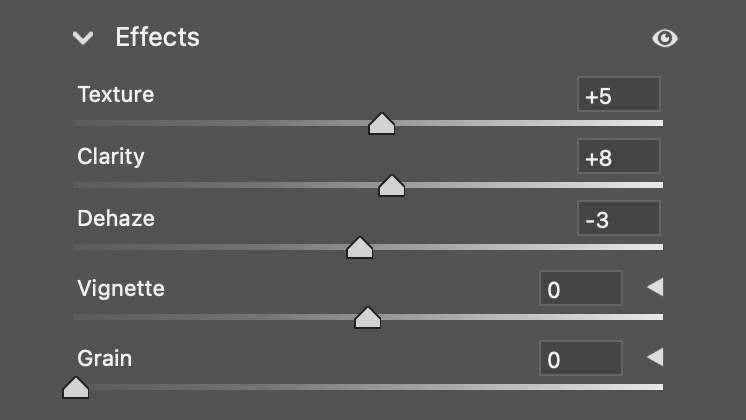Viewport: 746px width, 420px height.
Task: Toggle Effects panel visibility eye icon
Action: pyautogui.click(x=665, y=38)
